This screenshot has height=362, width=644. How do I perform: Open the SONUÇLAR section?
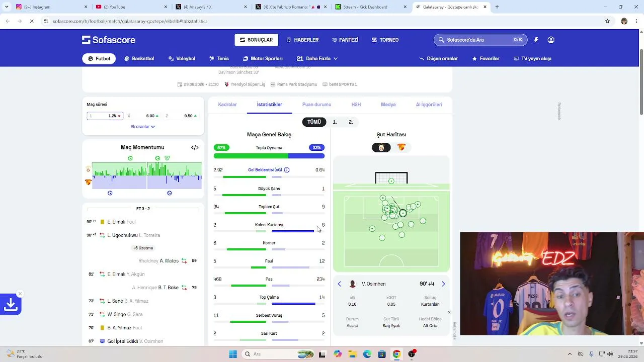pos(257,40)
